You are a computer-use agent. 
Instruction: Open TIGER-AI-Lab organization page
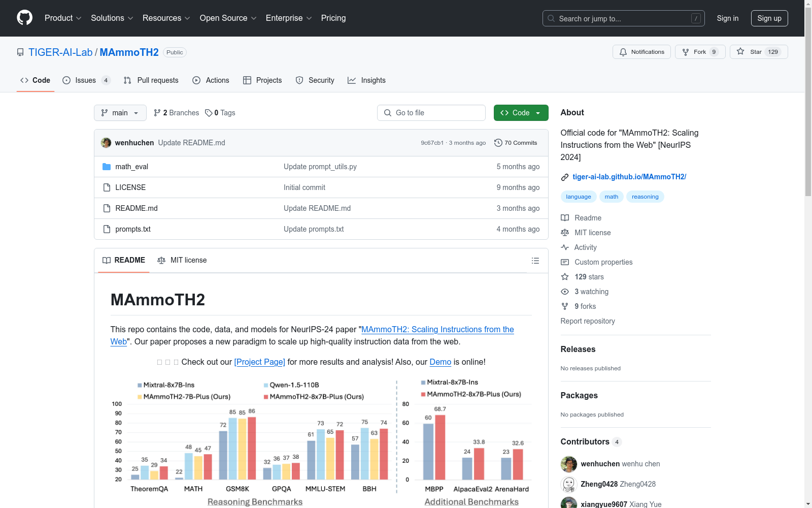60,52
